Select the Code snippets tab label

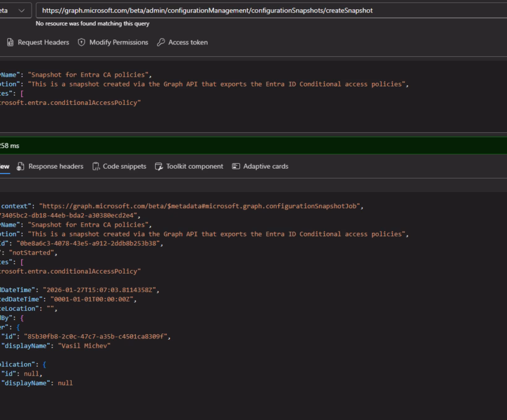pyautogui.click(x=124, y=166)
